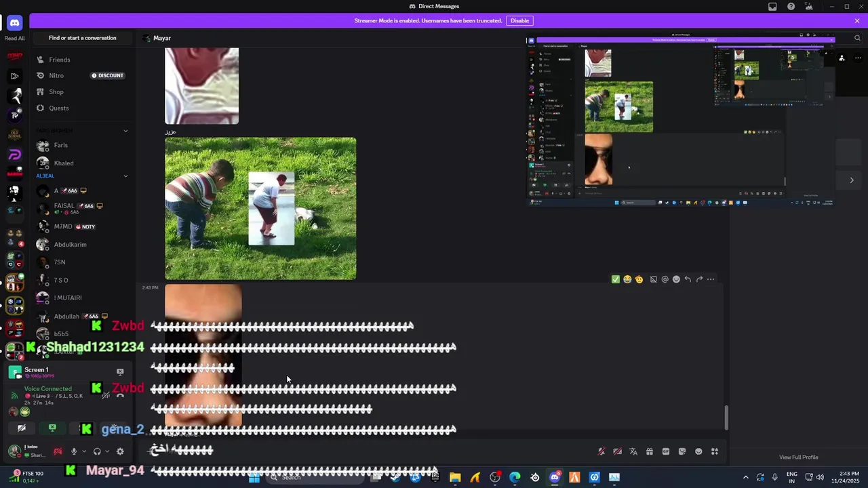Open More options in message toolbar
Image resolution: width=868 pixels, height=488 pixels.
(x=711, y=279)
